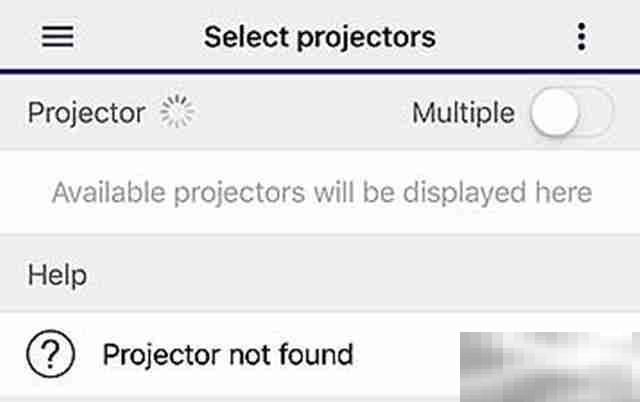Click the loading spinner beside Projector
Image resolution: width=640 pixels, height=402 pixels.
pyautogui.click(x=177, y=113)
